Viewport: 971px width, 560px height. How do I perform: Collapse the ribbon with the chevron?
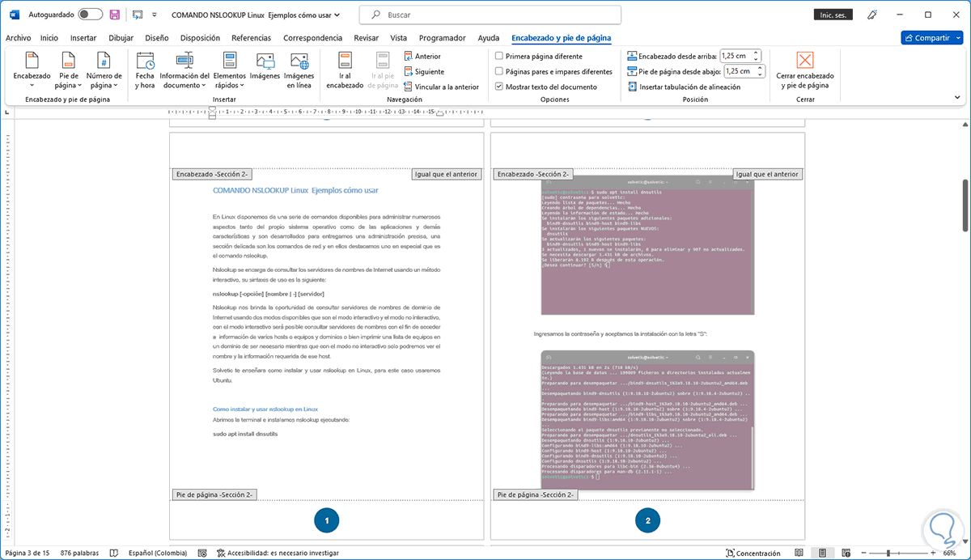point(957,97)
